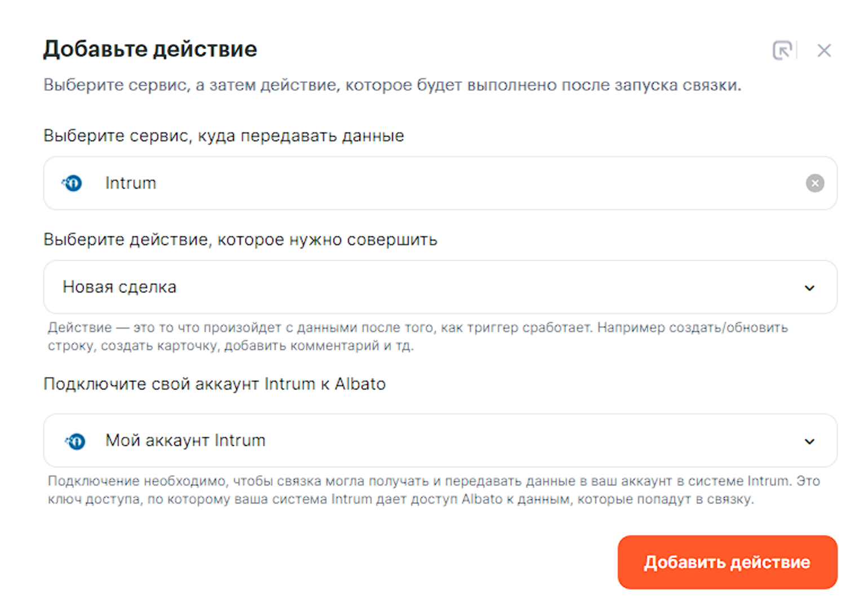This screenshot has width=868, height=616.
Task: Click the Intrum logo in account selector
Action: click(75, 441)
